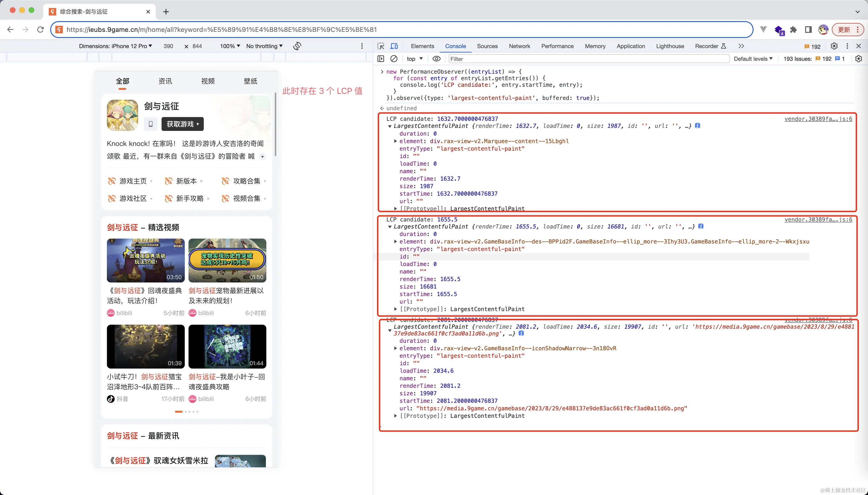Viewport: 868px width, 495px height.
Task: Collapse the first LargestContentfulPaint object
Action: 390,126
